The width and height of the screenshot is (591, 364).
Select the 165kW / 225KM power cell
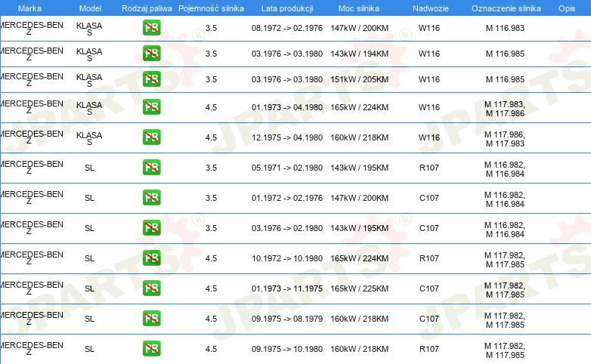point(359,288)
